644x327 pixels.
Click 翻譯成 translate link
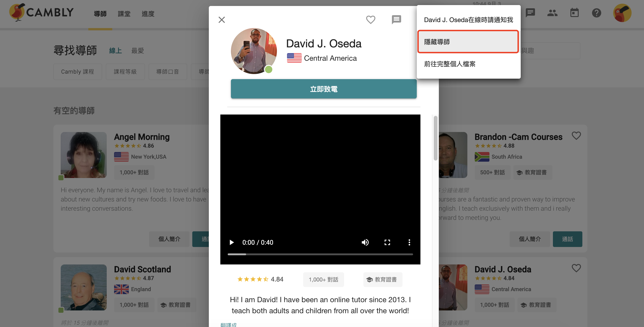click(x=228, y=325)
